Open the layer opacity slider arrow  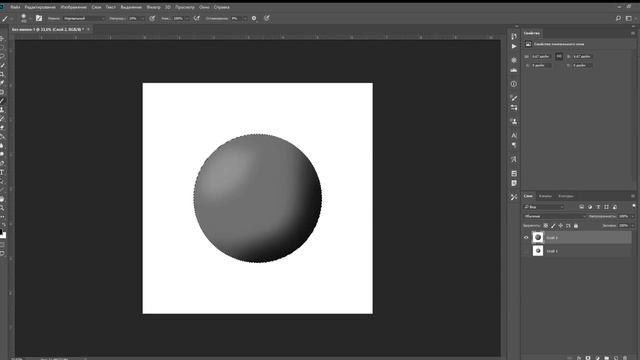[x=633, y=216]
